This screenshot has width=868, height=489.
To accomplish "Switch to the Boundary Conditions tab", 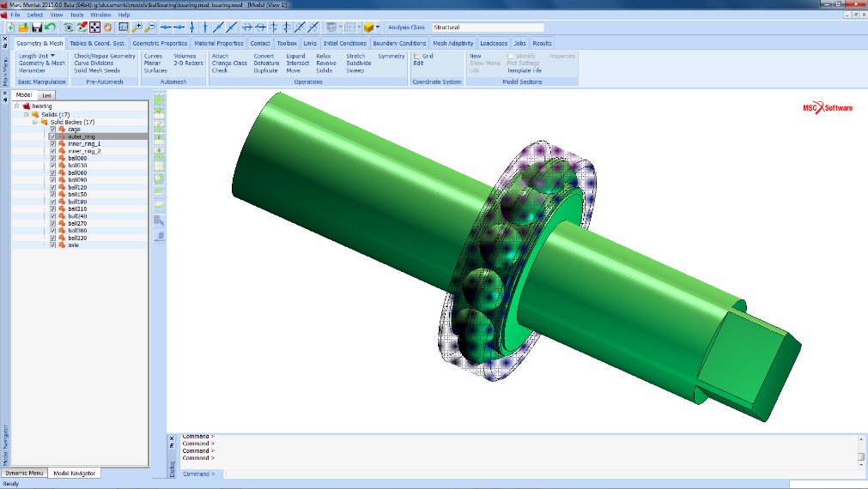I will click(x=399, y=43).
